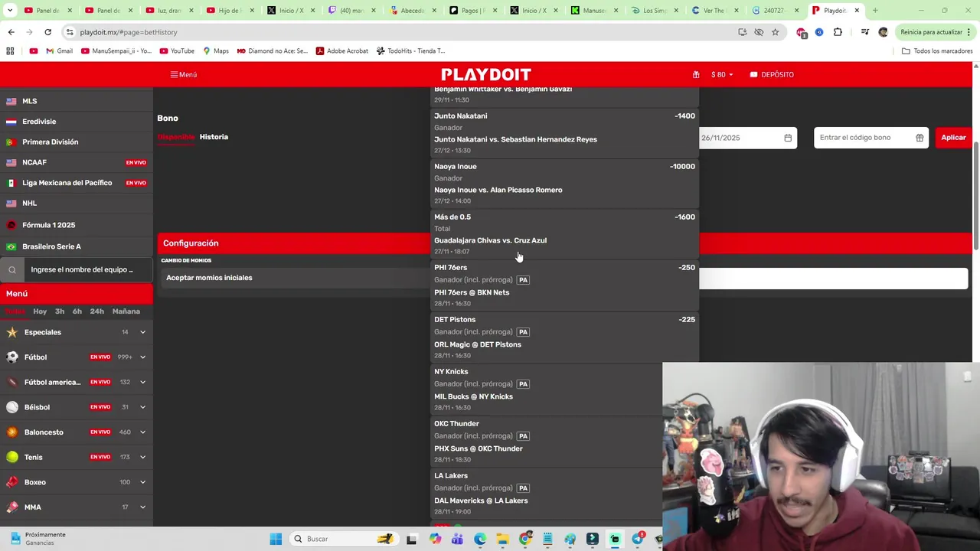This screenshot has width=980, height=551.
Task: Go back with browser back arrow
Action: [11, 32]
